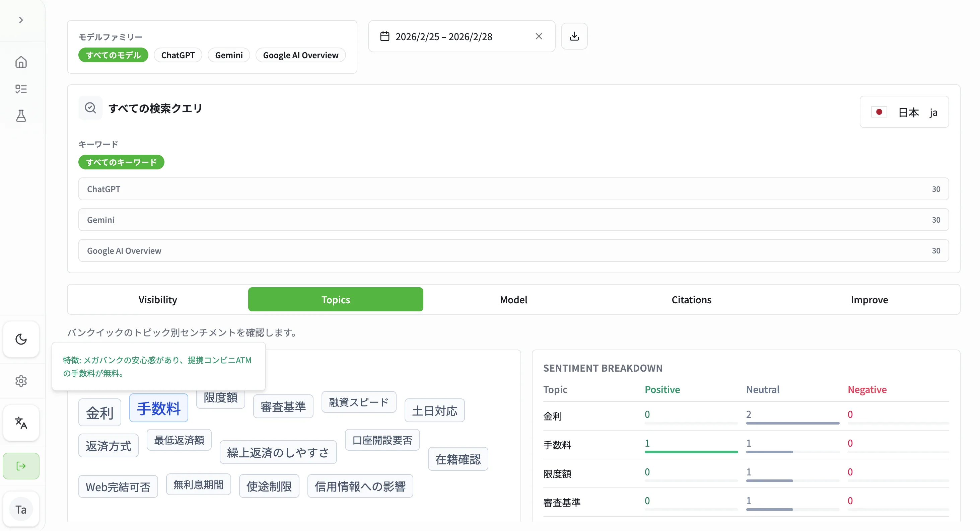Select the Gemini model filter chip

click(229, 55)
